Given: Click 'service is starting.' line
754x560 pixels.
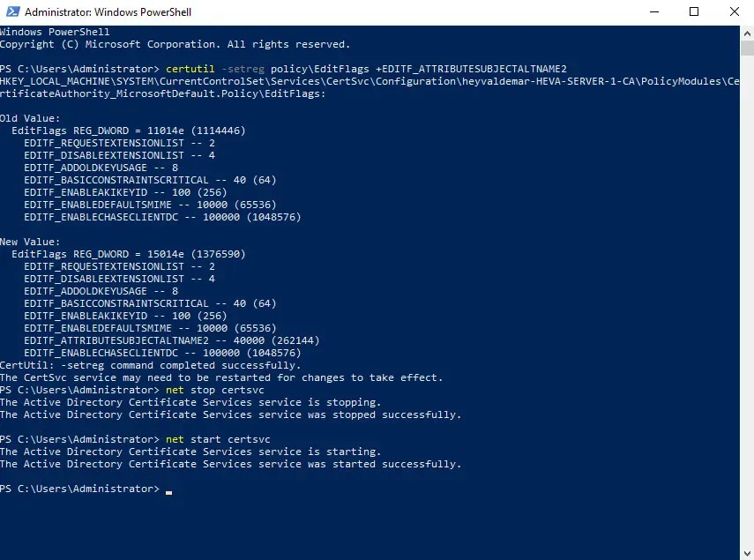Looking at the screenshot, I should pyautogui.click(x=190, y=452).
